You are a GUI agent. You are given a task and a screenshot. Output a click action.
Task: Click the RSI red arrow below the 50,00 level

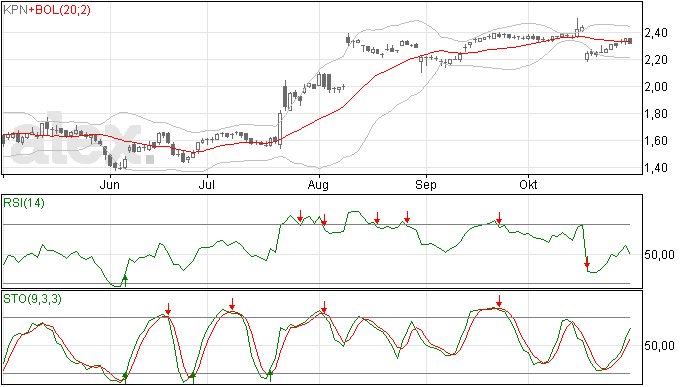coord(587,262)
